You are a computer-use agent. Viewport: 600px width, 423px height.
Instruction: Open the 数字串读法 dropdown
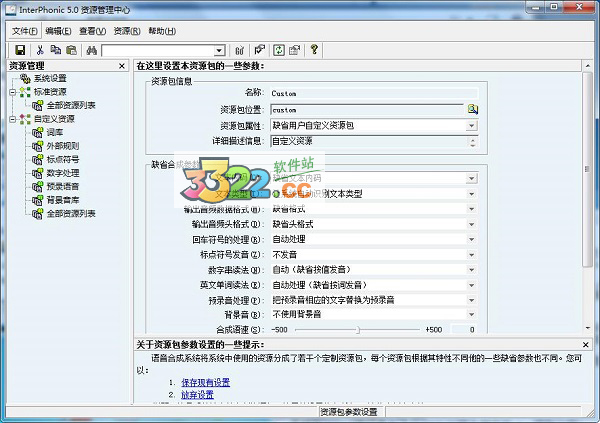(x=472, y=270)
